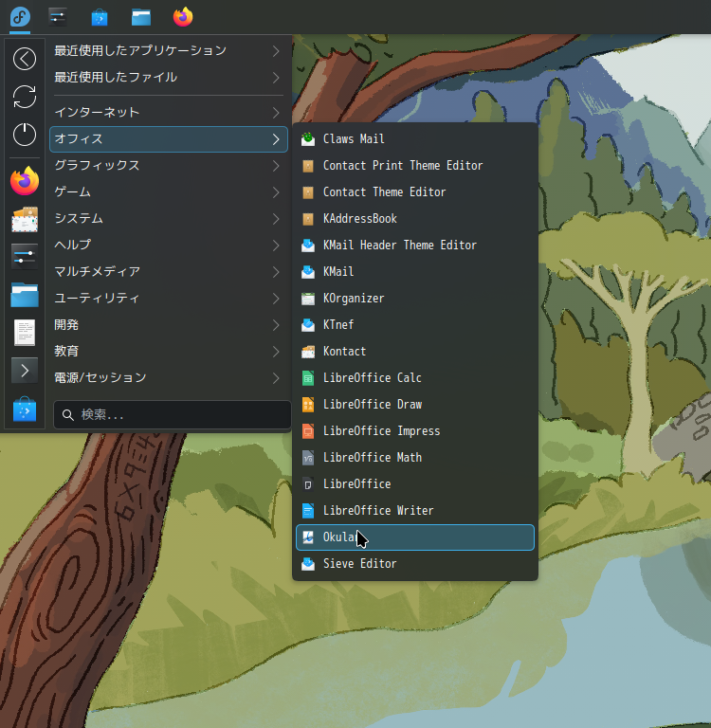Click the Claws Mail icon

coord(308,138)
